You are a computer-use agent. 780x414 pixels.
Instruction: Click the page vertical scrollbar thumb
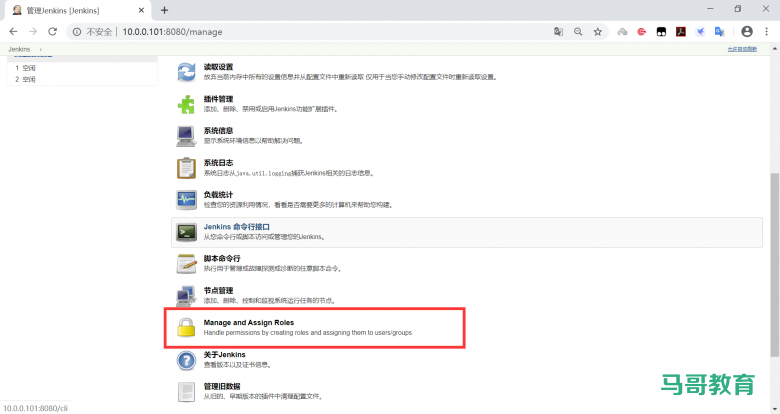coord(775,265)
